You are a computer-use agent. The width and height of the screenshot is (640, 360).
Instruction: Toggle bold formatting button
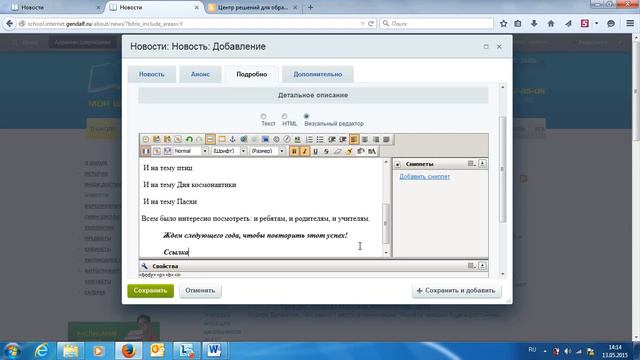(x=293, y=151)
